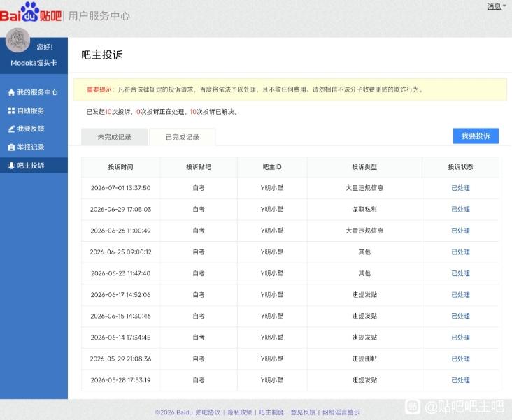Open 已处理 for 2026-06-25 09:00:12 complaint

[x=460, y=252]
